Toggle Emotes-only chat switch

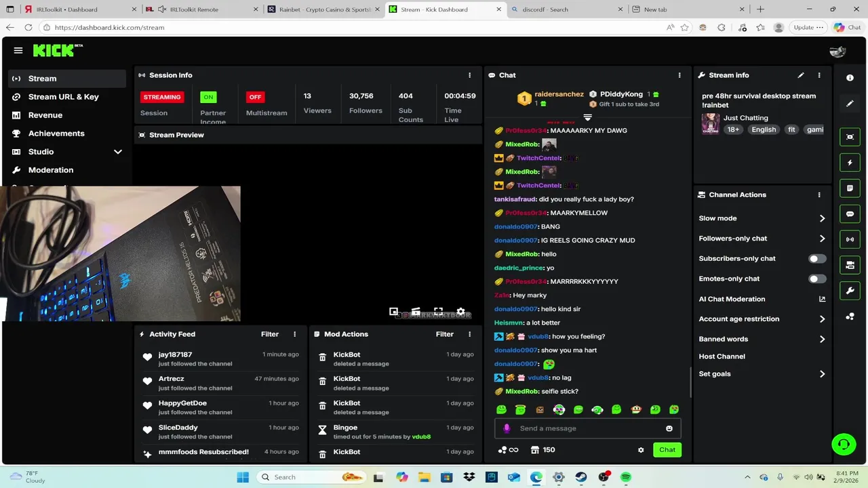point(817,279)
